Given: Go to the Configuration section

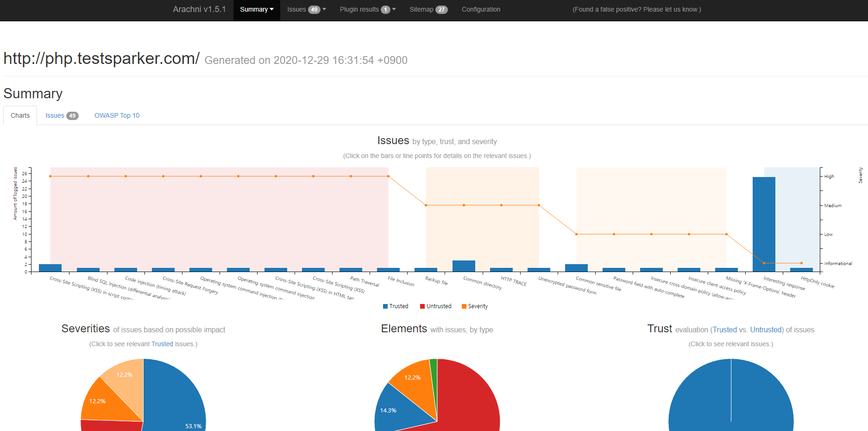Looking at the screenshot, I should (481, 10).
